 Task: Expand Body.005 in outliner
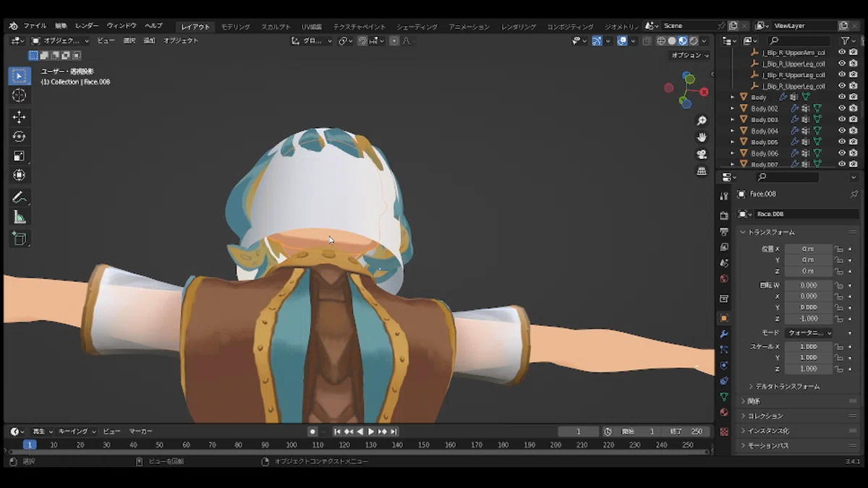[732, 142]
